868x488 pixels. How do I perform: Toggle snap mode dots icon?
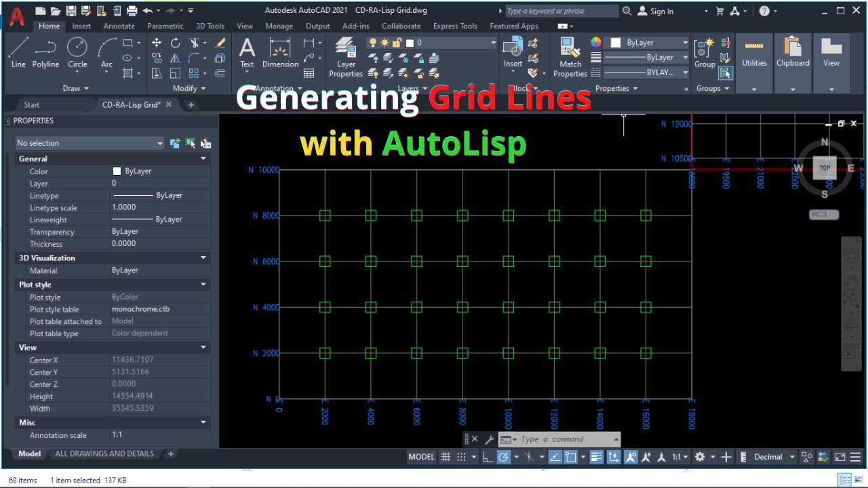point(462,457)
